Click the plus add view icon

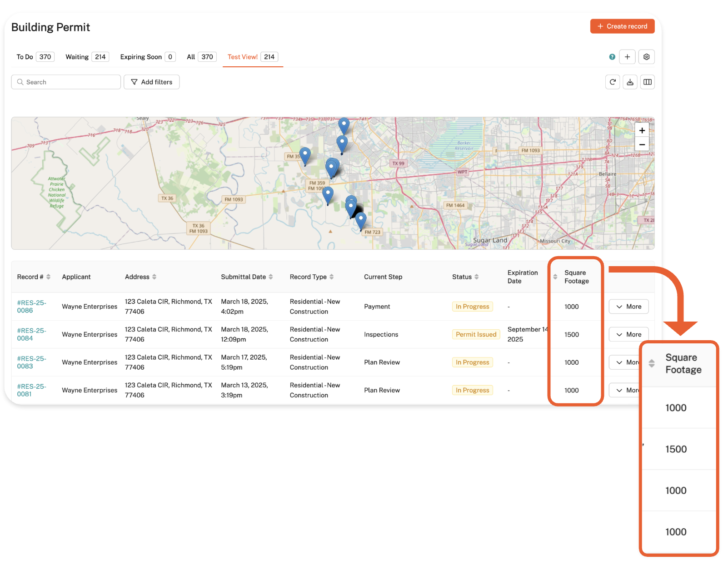[627, 57]
